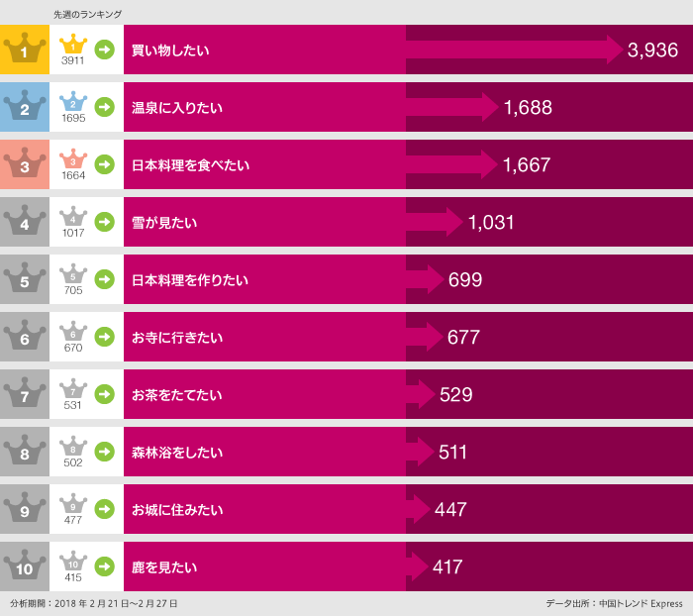Click the green arrow icon in the 鹿を見たい row
The width and height of the screenshot is (693, 616).
(x=104, y=566)
